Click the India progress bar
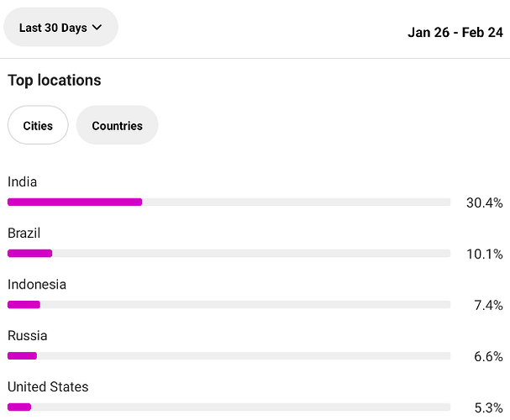This screenshot has width=510, height=420. [229, 202]
